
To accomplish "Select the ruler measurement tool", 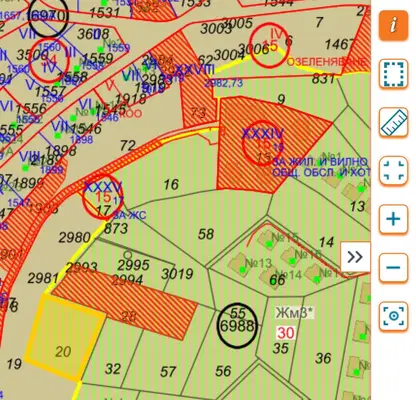I will pyautogui.click(x=393, y=122).
